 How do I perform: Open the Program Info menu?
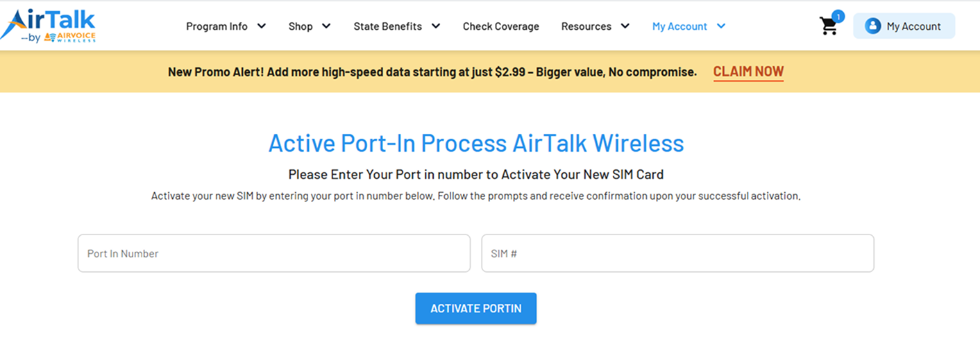click(x=217, y=26)
